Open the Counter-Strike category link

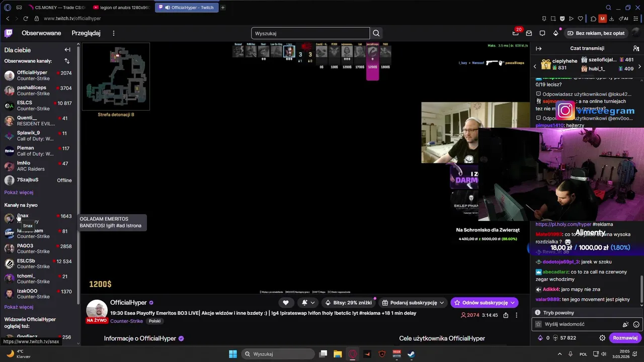point(126,321)
